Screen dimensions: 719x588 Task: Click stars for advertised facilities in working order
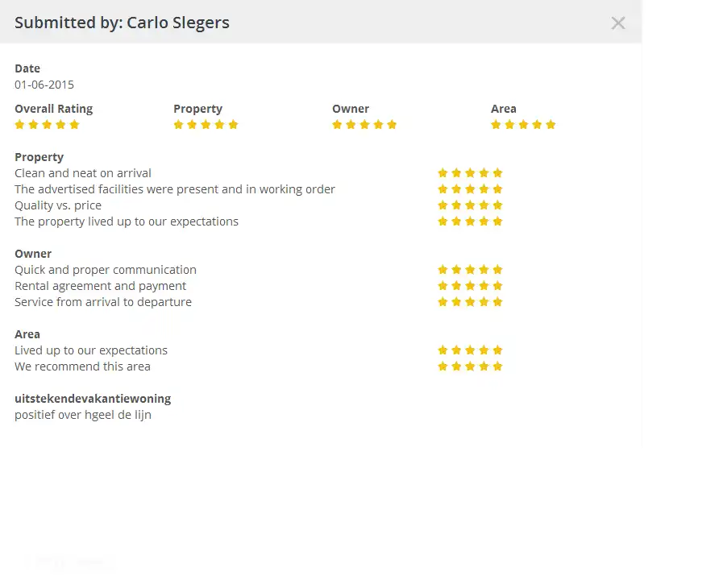[470, 189]
